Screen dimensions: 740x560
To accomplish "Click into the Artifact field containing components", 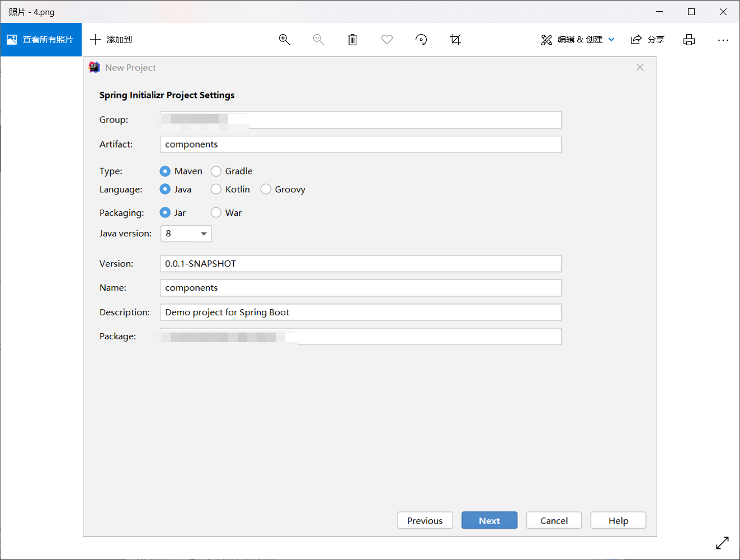I will 361,144.
